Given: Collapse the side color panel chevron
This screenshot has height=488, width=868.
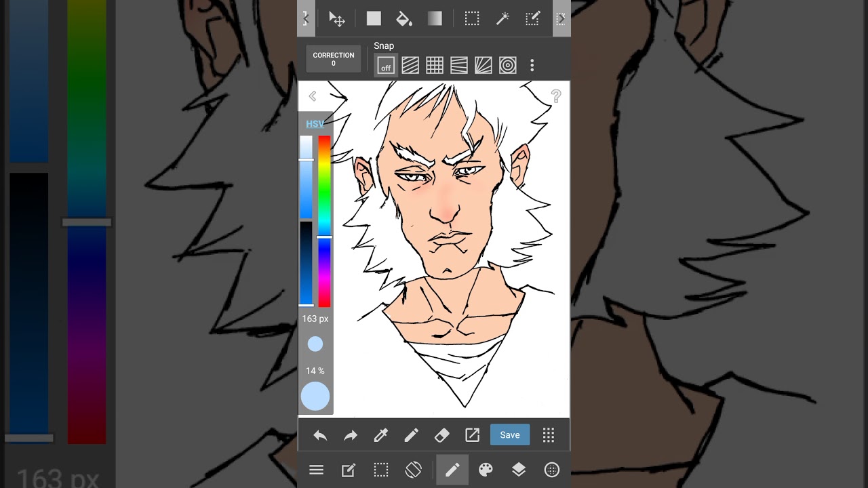Looking at the screenshot, I should [313, 96].
